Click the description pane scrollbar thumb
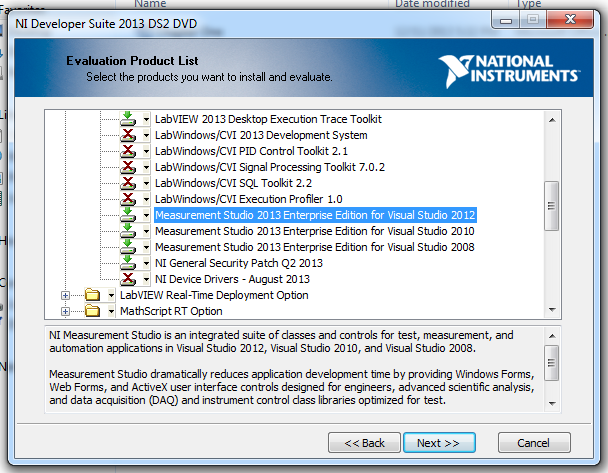The height and width of the screenshot is (473, 608). tap(551, 363)
